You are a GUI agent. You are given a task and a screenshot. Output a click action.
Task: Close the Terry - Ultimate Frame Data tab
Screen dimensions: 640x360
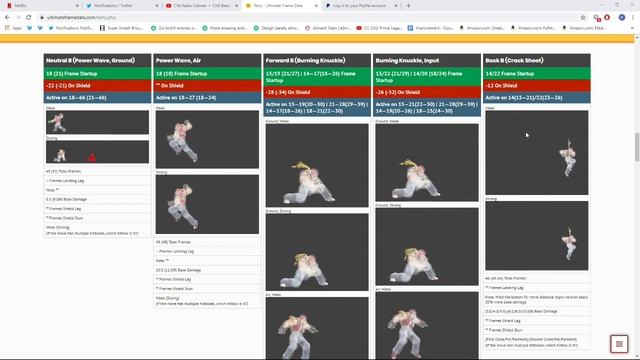(x=316, y=6)
